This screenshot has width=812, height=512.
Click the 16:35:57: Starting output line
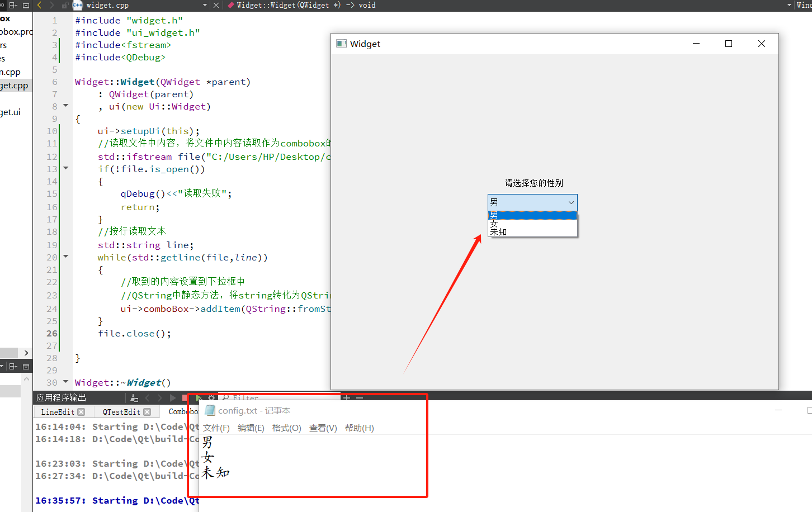click(x=117, y=501)
